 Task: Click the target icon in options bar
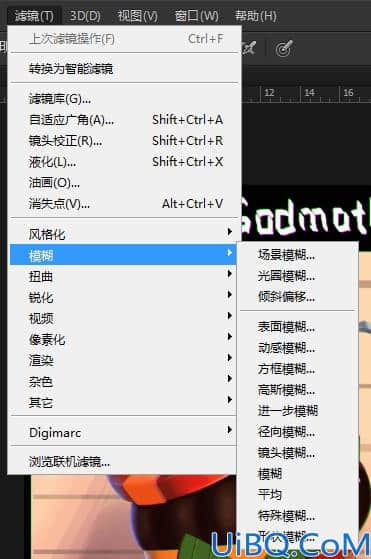tap(284, 48)
